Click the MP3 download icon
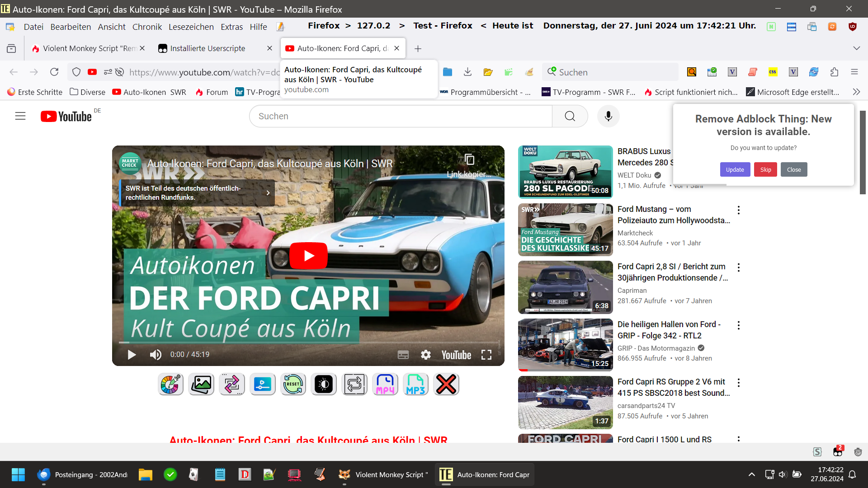Image resolution: width=868 pixels, height=488 pixels. click(415, 385)
